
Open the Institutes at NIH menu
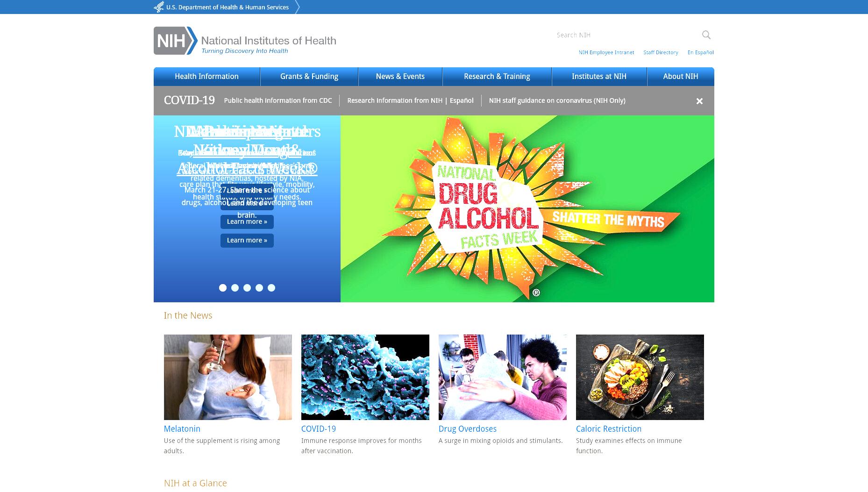click(x=599, y=77)
